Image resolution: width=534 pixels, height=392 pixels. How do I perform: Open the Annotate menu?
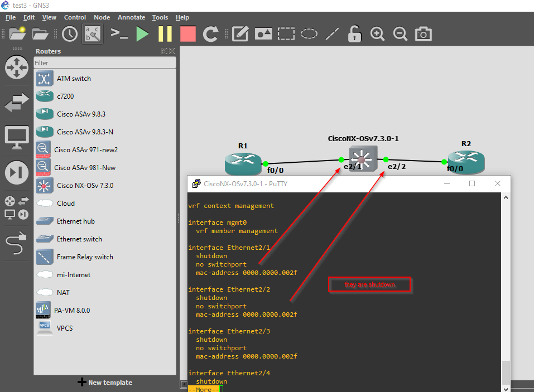(x=131, y=17)
